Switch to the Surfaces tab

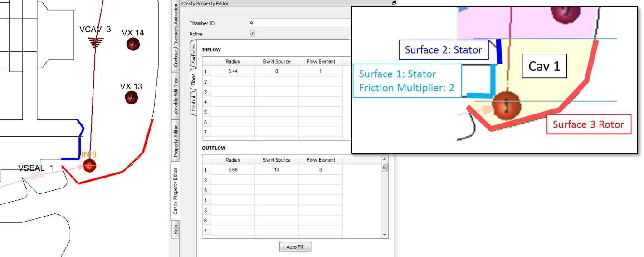pyautogui.click(x=194, y=53)
